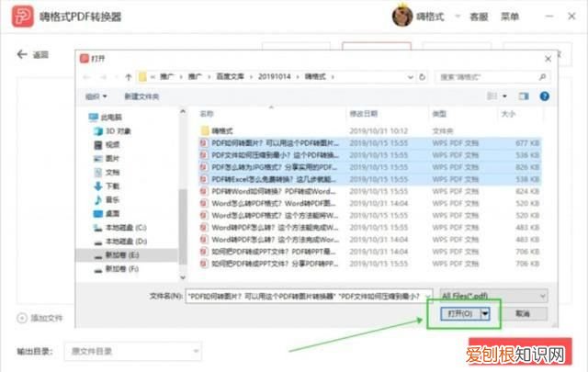The height and width of the screenshot is (372, 588).
Task: Click 嗨格式 in the address breadcrumb
Action: (315, 77)
